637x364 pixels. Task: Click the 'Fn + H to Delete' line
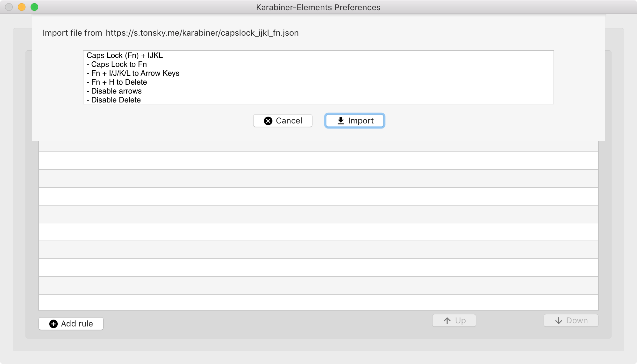[x=117, y=82]
